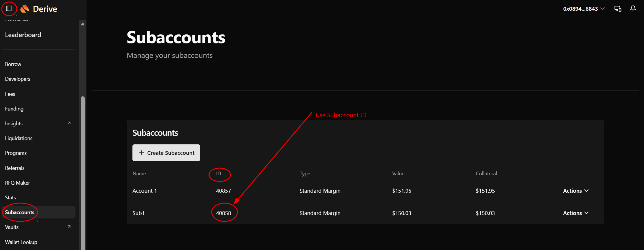
Task: Click the external-link arrow next to Vaults
Action: (x=69, y=227)
